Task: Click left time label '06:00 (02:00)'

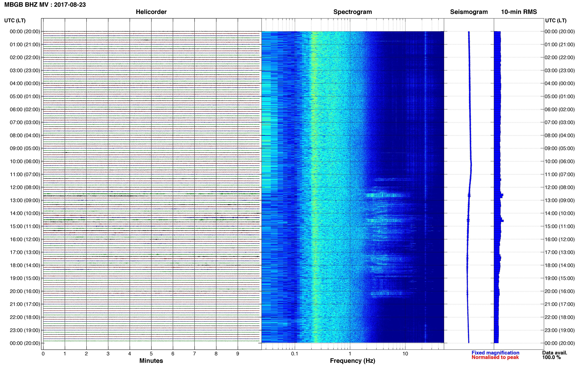Action: click(x=25, y=110)
